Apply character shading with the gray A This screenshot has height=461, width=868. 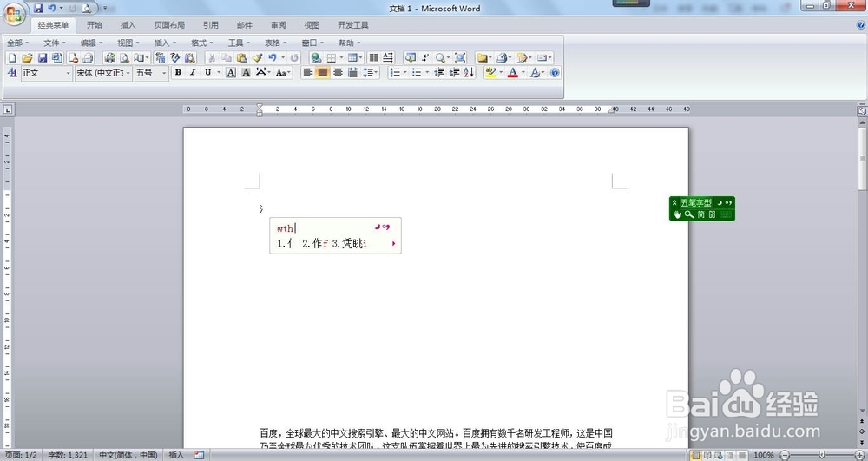(246, 73)
